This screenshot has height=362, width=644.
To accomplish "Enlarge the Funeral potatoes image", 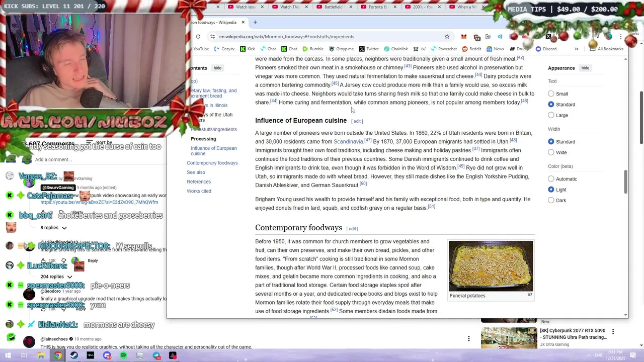I will tap(529, 295).
